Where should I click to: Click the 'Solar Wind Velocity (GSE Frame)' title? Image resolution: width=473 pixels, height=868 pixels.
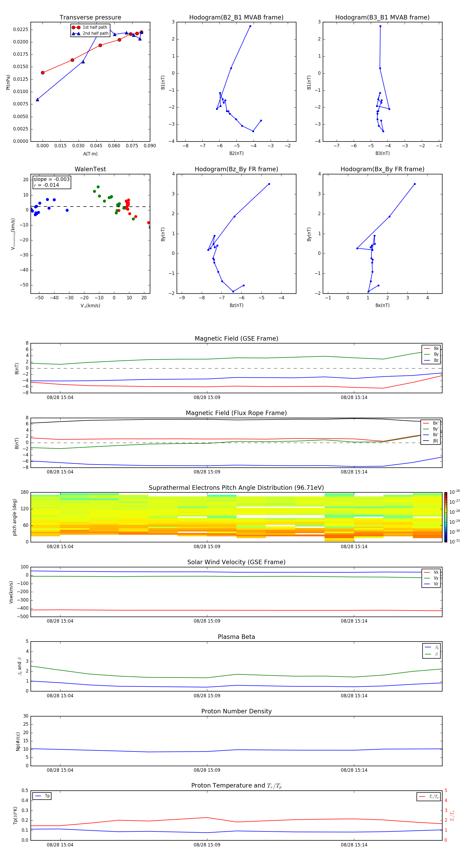coord(236,562)
